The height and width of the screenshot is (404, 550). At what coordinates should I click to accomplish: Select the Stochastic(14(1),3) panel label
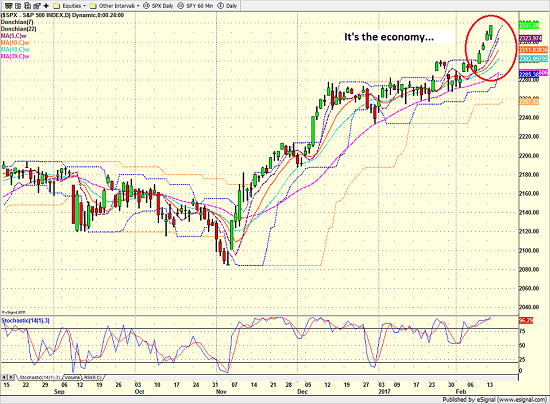coord(25,321)
